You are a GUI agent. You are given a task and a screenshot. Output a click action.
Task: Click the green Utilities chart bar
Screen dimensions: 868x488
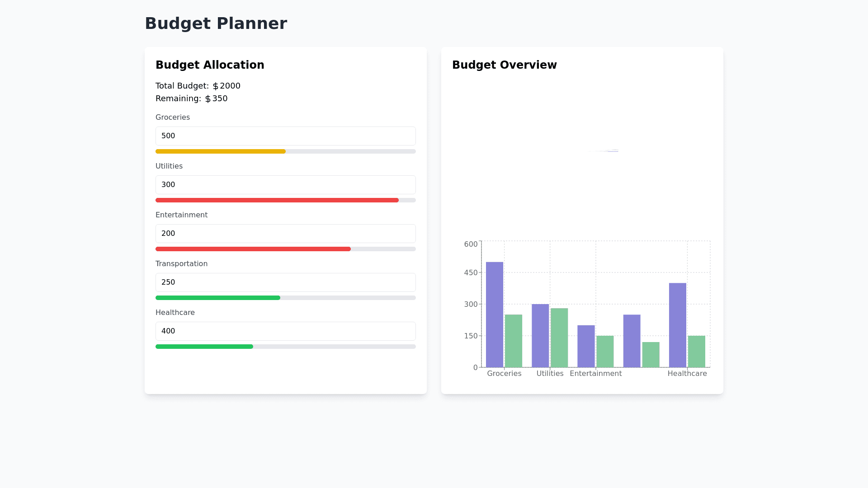(559, 338)
